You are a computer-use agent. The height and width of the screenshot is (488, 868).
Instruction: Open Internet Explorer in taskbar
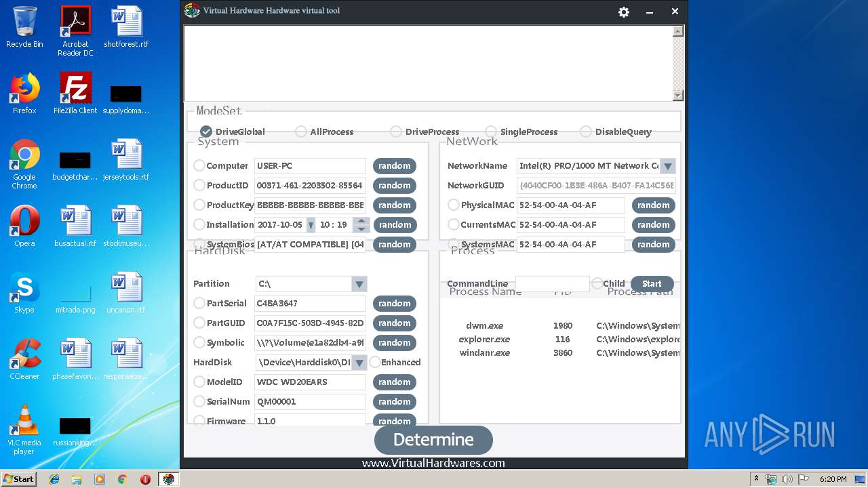coord(54,479)
